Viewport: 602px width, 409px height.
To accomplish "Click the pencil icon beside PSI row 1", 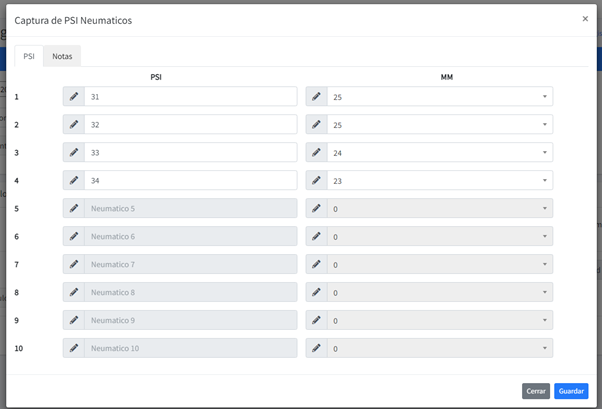I will pyautogui.click(x=73, y=97).
